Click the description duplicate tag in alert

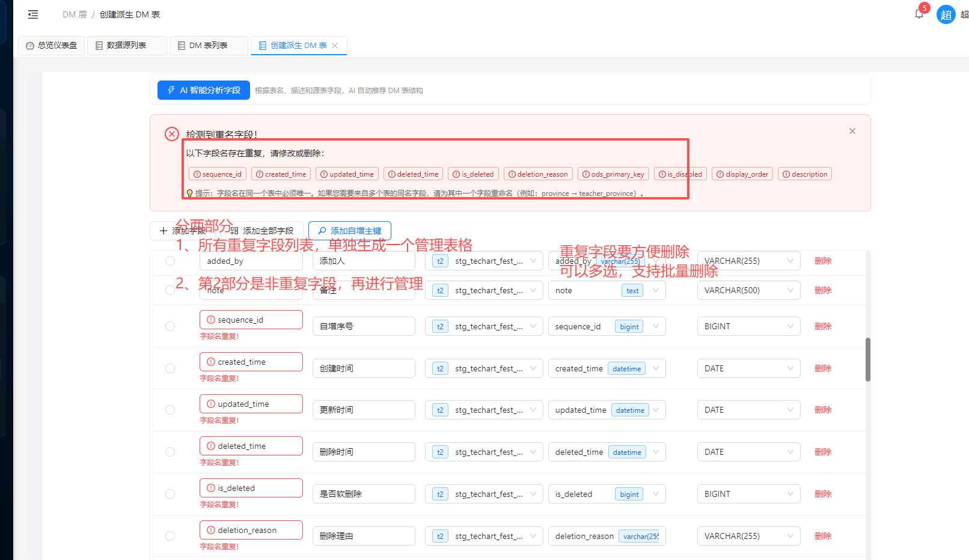(804, 174)
